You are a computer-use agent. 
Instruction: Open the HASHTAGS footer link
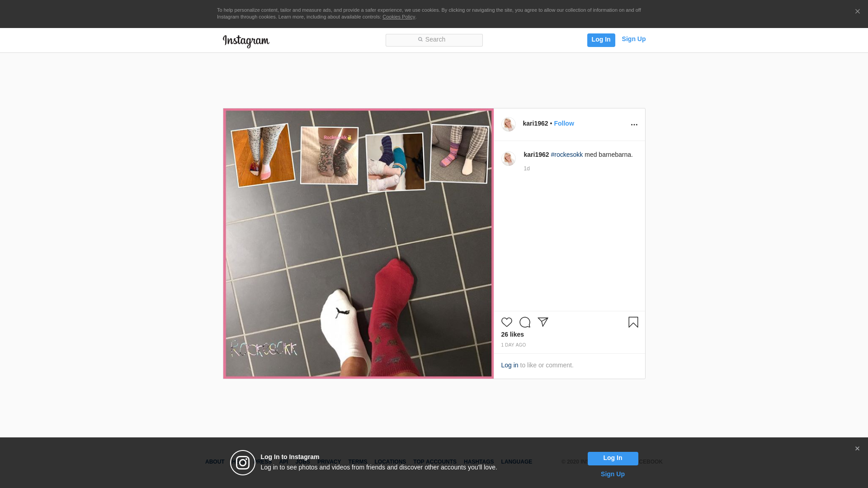coord(478,462)
